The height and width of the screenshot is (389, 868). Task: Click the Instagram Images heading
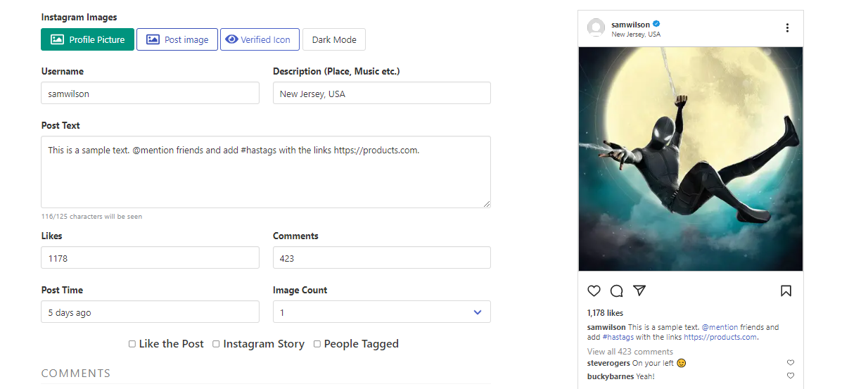coord(79,17)
